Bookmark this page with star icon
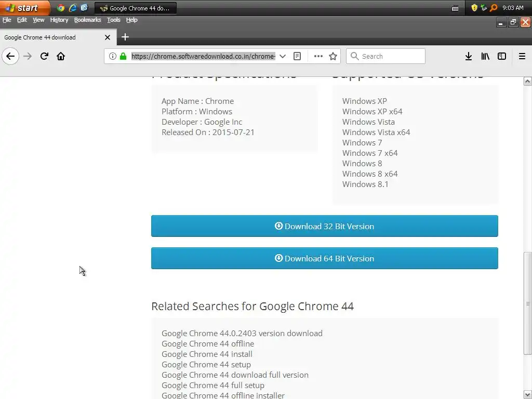 click(333, 56)
